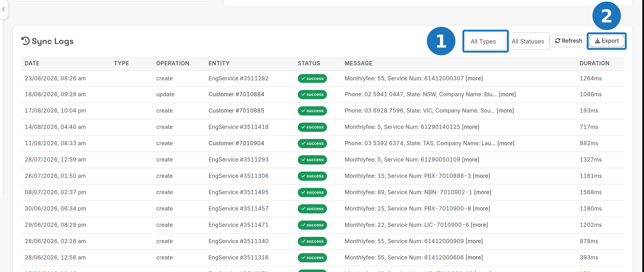Expand [more] on EngService #3511293 message

pyautogui.click(x=471, y=160)
